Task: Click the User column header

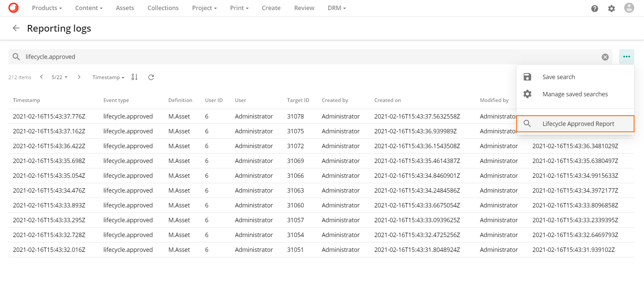Action: click(240, 100)
